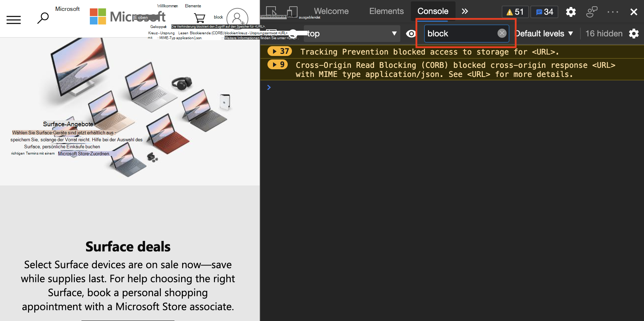Screen dimensions: 644x321
Task: Open DevTools settings gear
Action: (571, 12)
